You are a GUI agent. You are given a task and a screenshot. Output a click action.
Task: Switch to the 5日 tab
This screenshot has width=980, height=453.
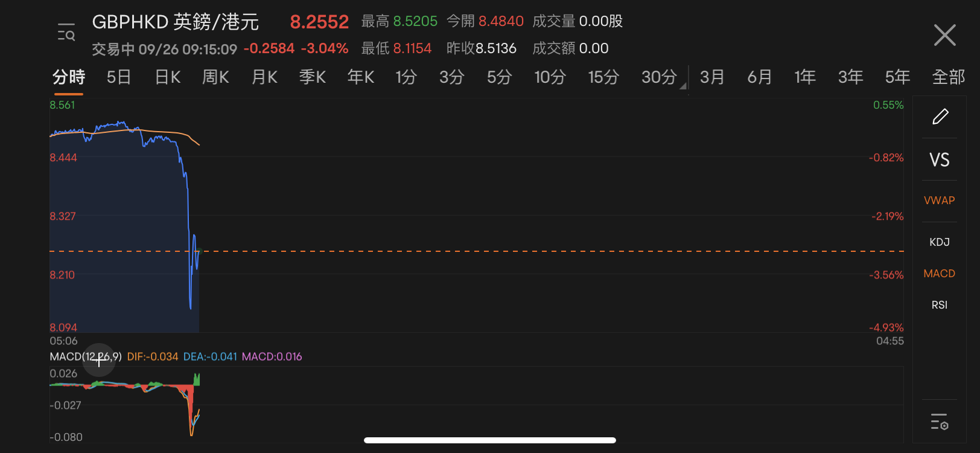[x=119, y=77]
